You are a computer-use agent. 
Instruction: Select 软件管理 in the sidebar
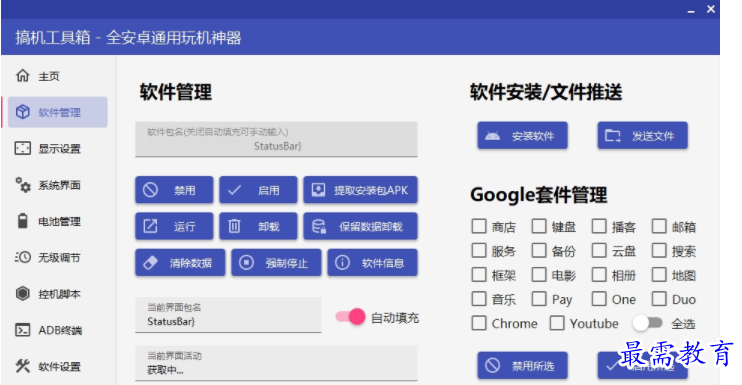(x=58, y=112)
